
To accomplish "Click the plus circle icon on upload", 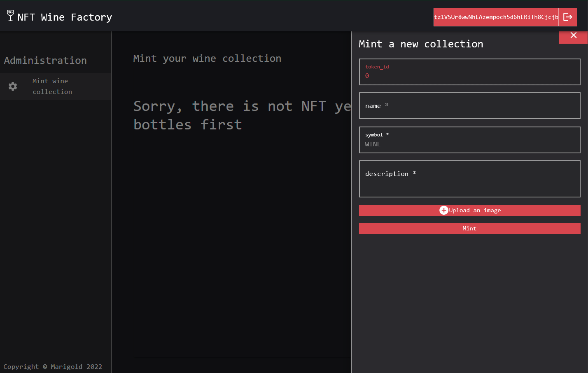I will [443, 210].
